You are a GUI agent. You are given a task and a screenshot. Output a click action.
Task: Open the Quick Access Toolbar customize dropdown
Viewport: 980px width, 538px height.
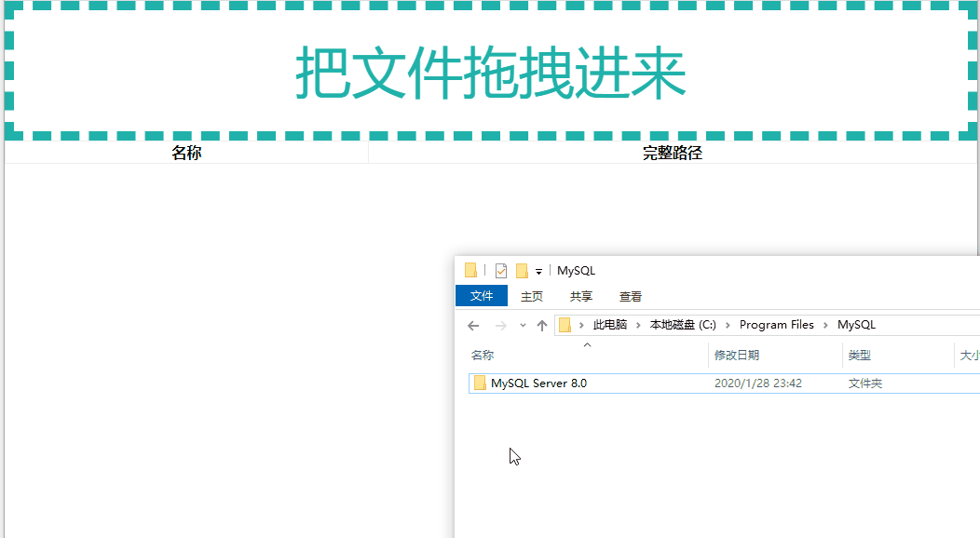point(537,270)
